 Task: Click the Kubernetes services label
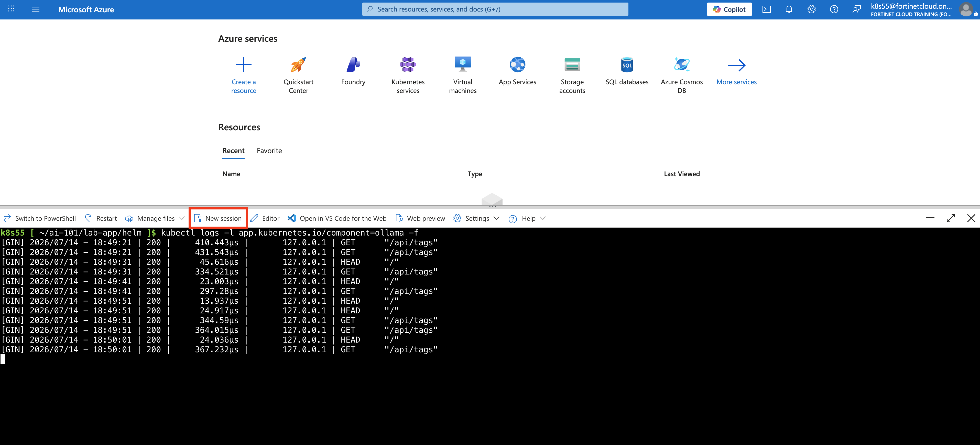point(408,86)
